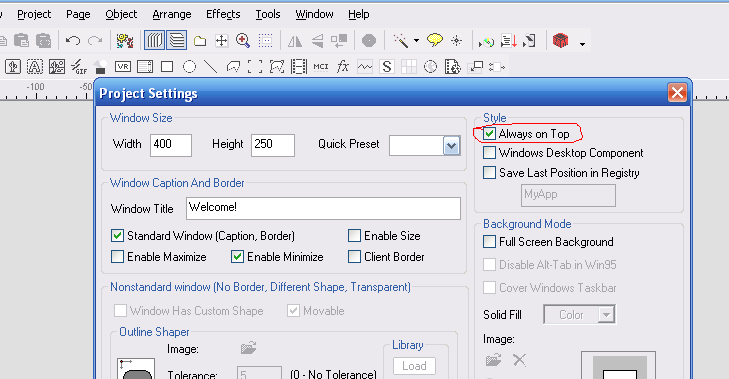Viewport: 729px width, 379px height.
Task: Click the document with red arrow icon
Action: (x=509, y=41)
